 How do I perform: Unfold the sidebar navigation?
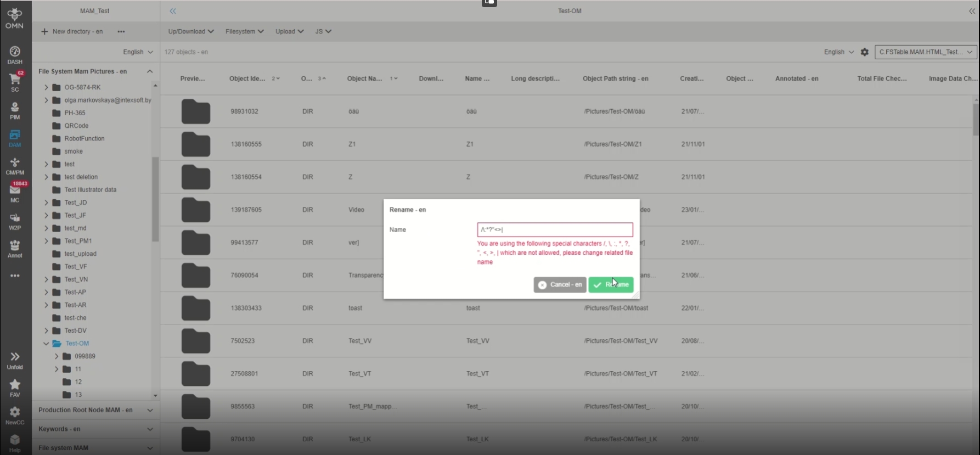(x=15, y=360)
